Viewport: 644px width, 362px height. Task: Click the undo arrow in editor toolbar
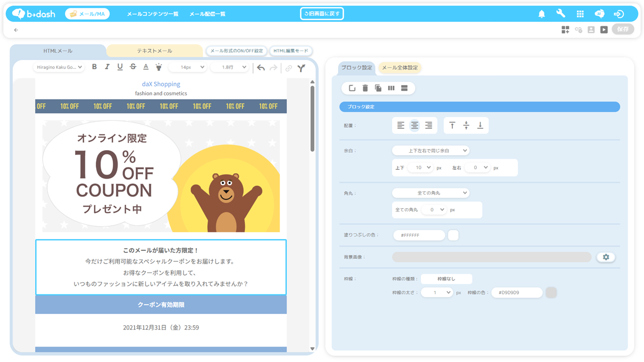260,68
